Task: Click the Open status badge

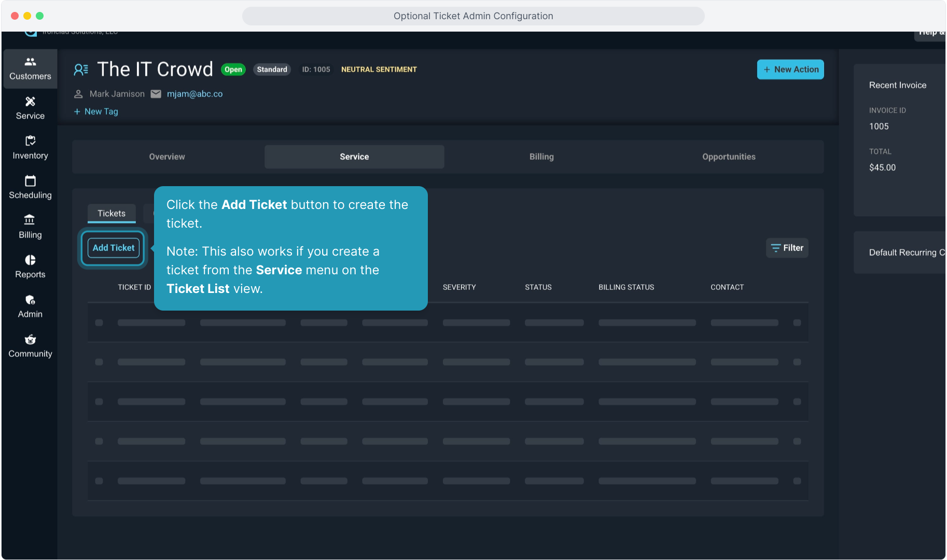Action: tap(233, 69)
